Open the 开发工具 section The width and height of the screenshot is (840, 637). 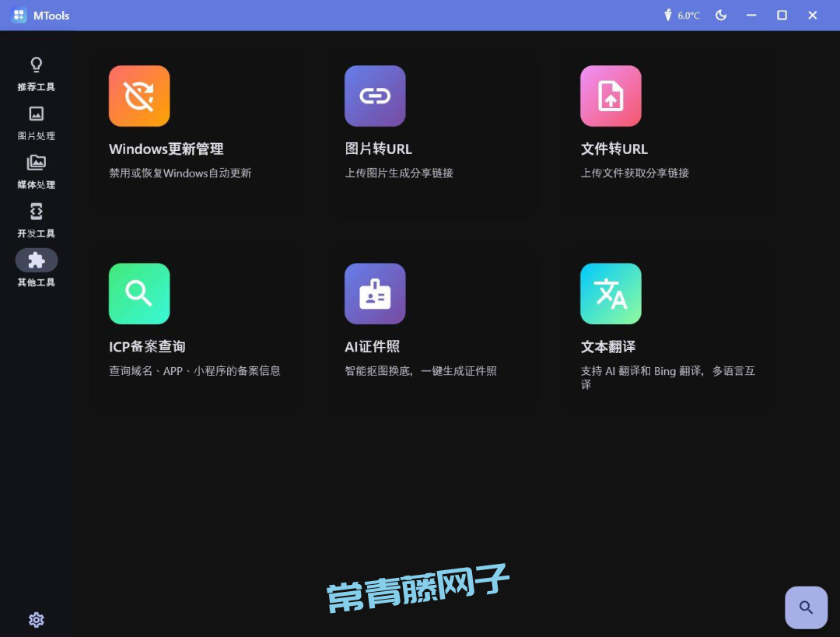[x=37, y=221]
